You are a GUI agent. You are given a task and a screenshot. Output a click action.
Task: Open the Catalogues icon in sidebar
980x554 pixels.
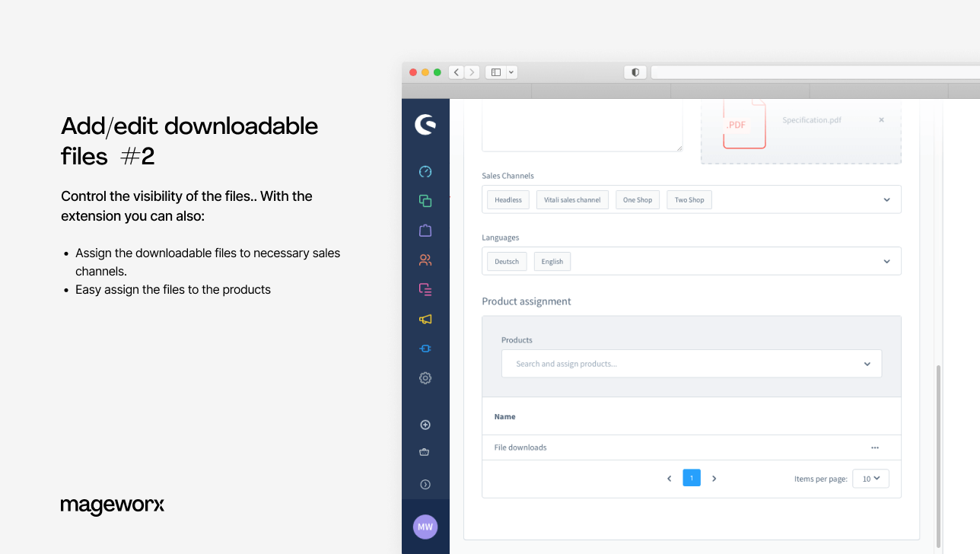425,201
